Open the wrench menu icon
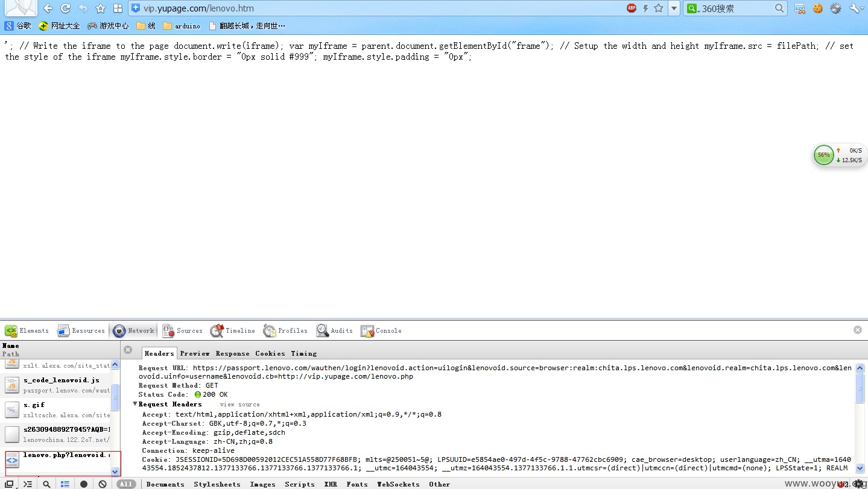Image resolution: width=868 pixels, height=489 pixels. point(856,8)
